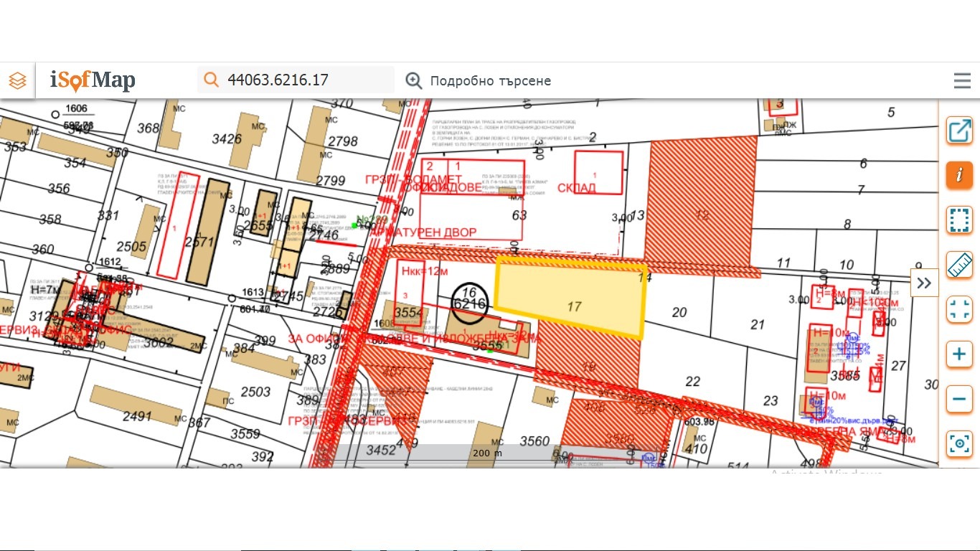Click the locate my position icon

959,444
